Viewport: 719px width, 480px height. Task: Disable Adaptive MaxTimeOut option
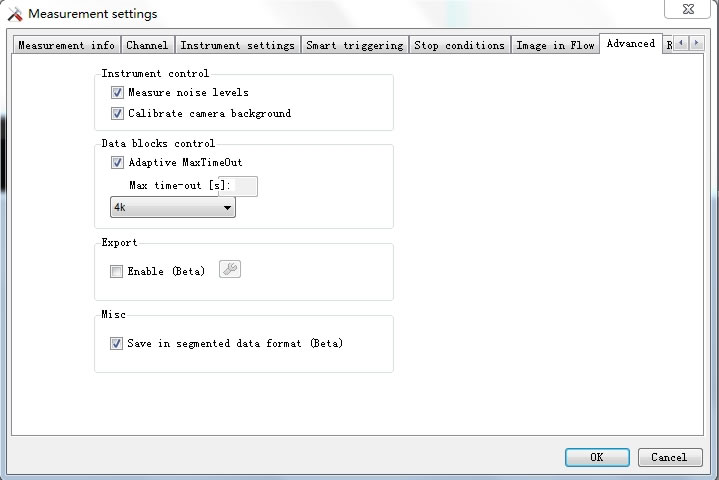pyautogui.click(x=117, y=163)
